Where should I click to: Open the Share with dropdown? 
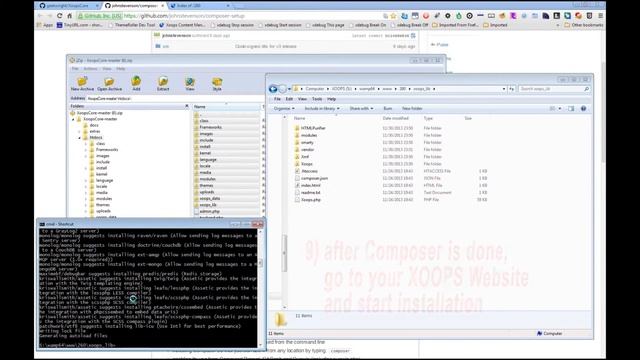click(361, 109)
